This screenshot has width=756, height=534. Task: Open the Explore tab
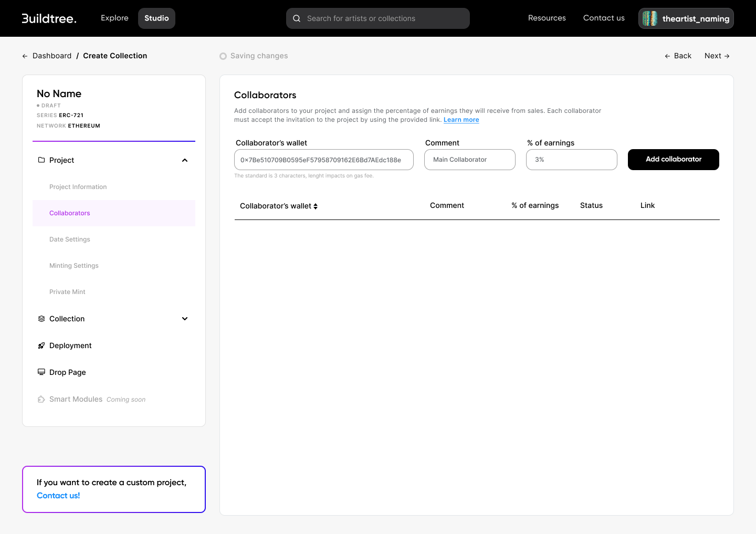point(114,18)
